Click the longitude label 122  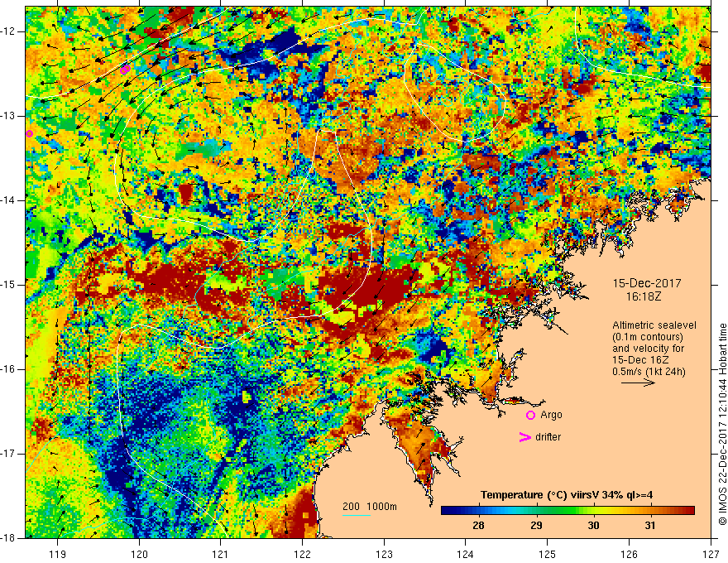(x=302, y=554)
